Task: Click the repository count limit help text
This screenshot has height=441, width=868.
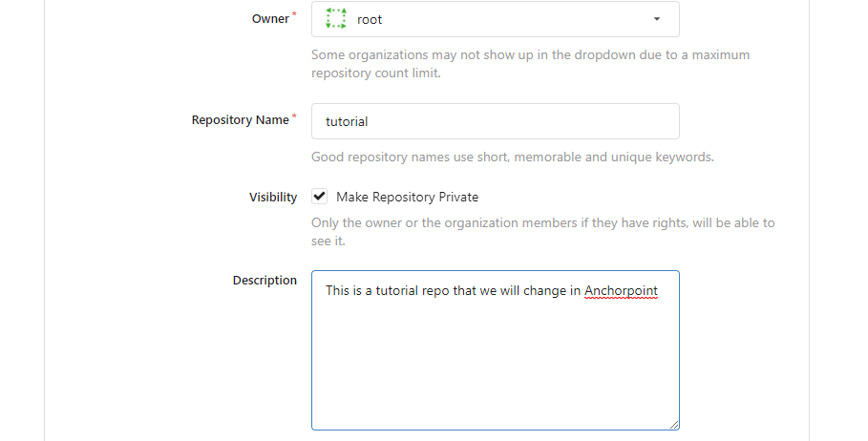Action: (x=530, y=64)
